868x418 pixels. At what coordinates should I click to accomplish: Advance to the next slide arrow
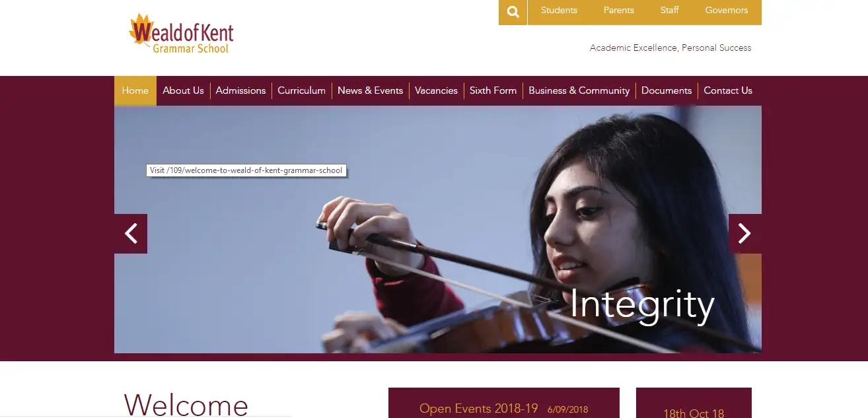[x=744, y=234]
